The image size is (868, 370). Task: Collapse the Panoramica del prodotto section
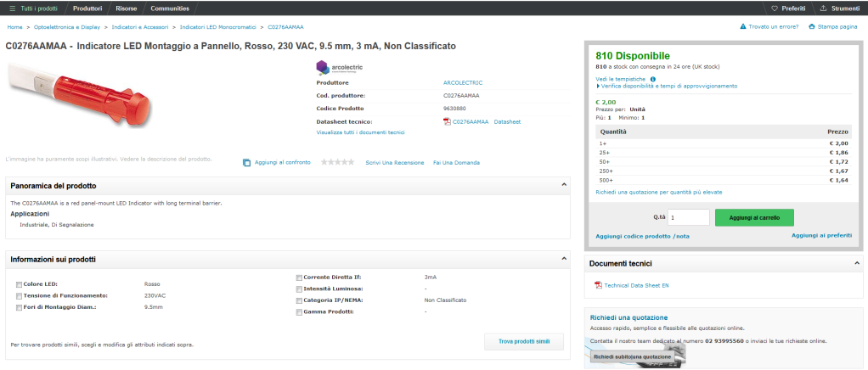(x=564, y=184)
